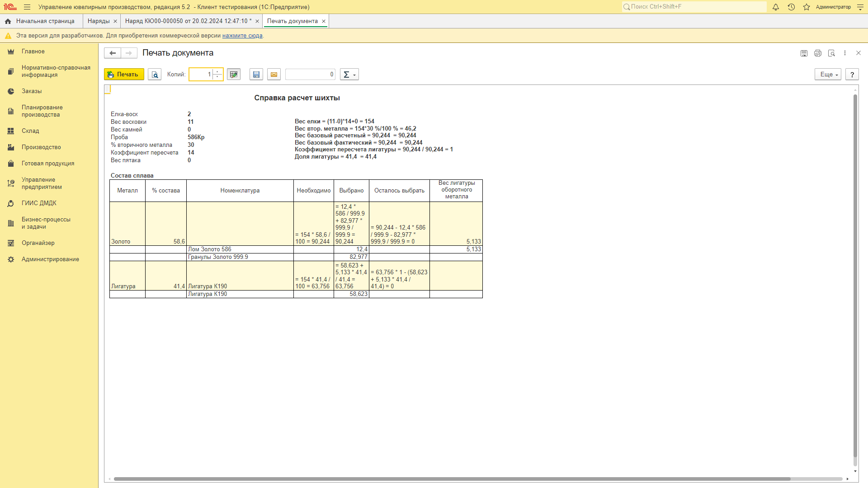The width and height of the screenshot is (868, 488).
Task: Open Готовая продукция section
Action: [x=49, y=164]
